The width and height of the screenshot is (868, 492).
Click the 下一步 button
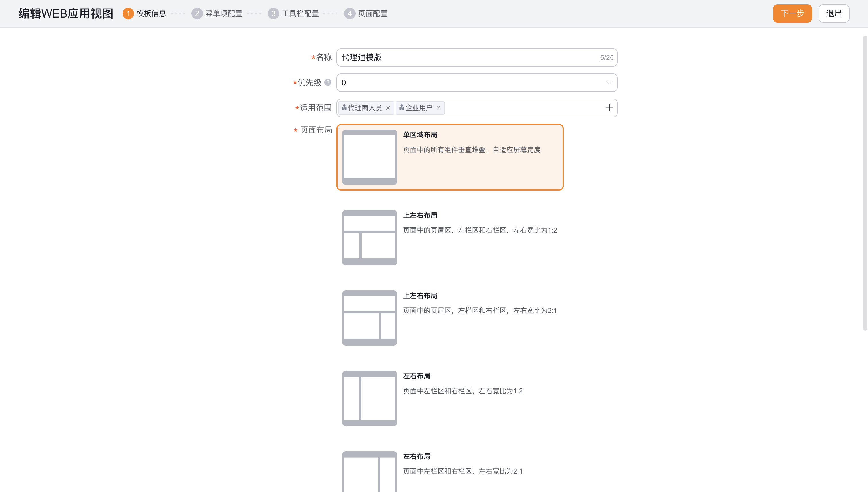(792, 13)
